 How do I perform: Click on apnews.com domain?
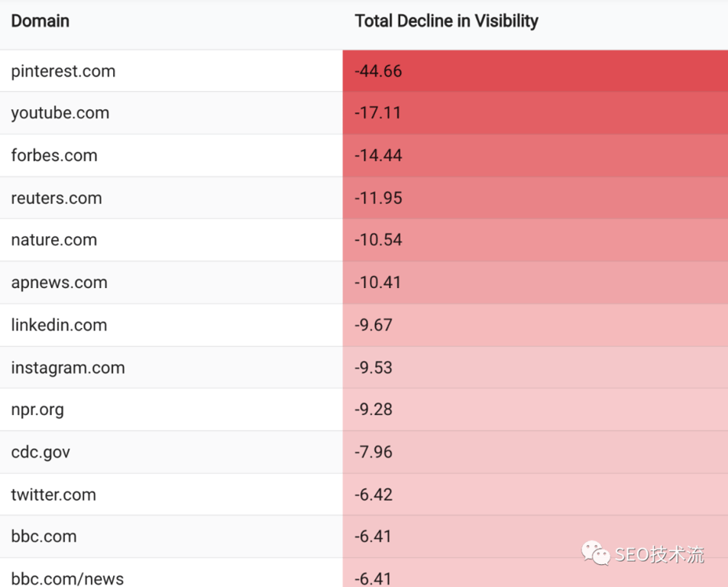(x=59, y=283)
